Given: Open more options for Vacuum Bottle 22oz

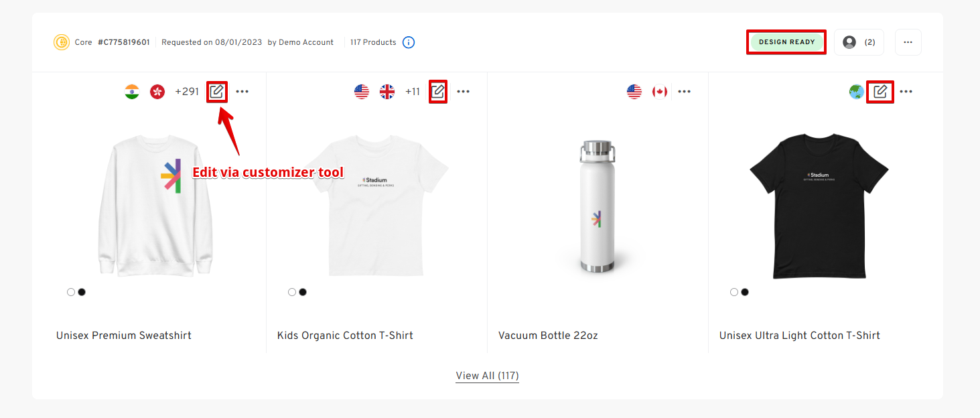Looking at the screenshot, I should click(x=684, y=92).
